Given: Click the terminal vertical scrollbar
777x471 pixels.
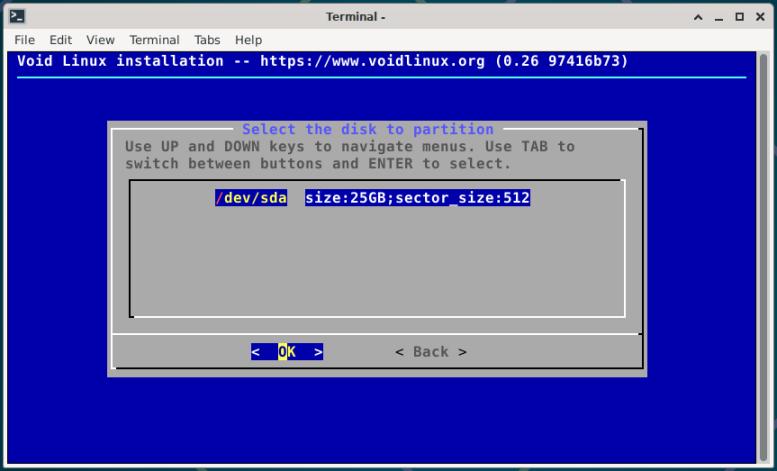Looking at the screenshot, I should [763, 258].
